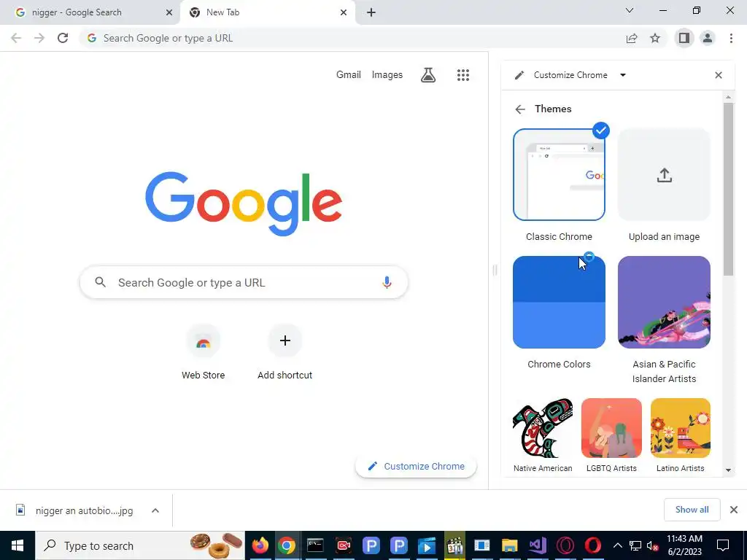Open the tab search chevron

630,10
